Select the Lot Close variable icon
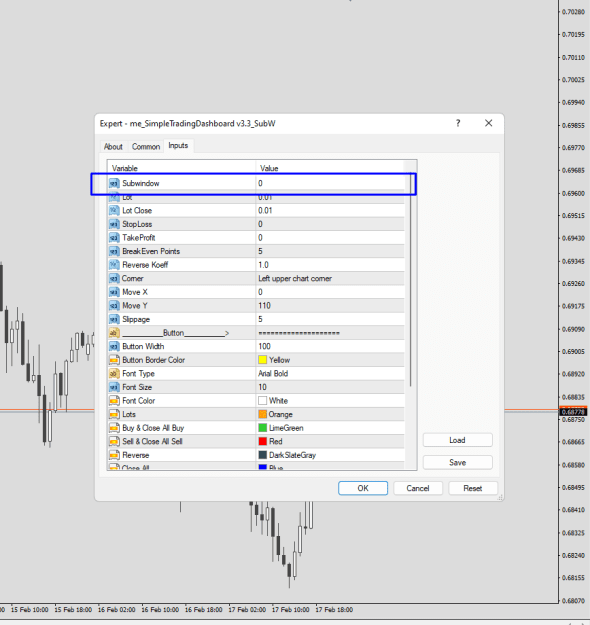The image size is (590, 625). click(114, 210)
